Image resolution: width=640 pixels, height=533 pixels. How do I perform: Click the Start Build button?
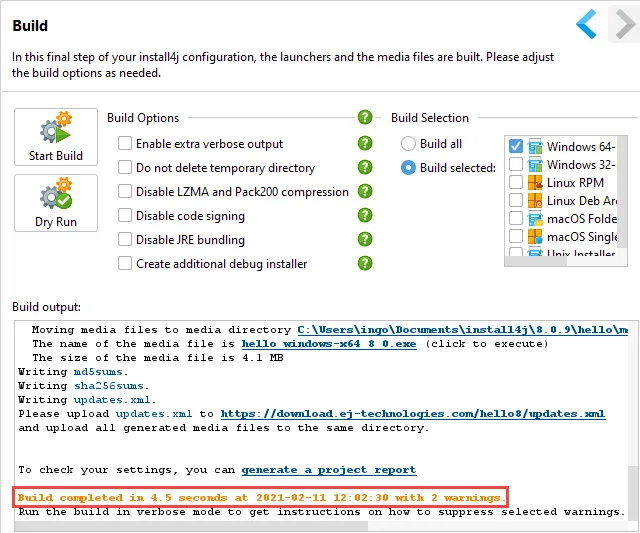[x=56, y=137]
